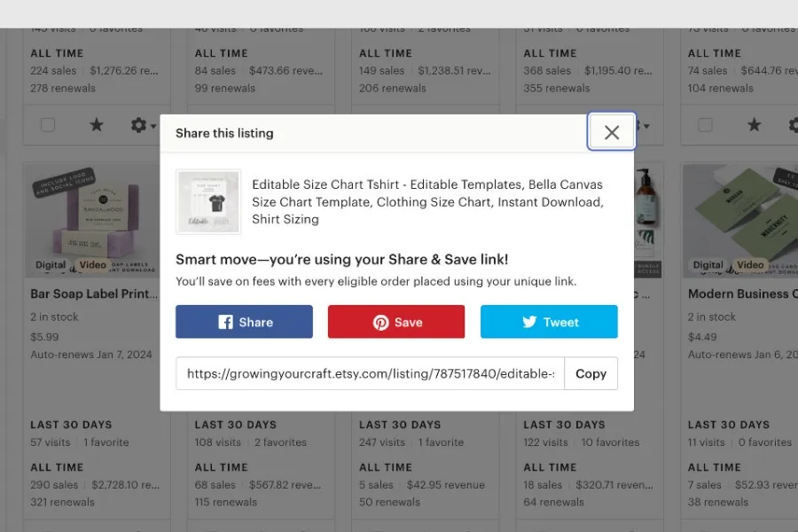Click the Video badge on Bar Soap image
The height and width of the screenshot is (532, 798).
click(x=92, y=265)
